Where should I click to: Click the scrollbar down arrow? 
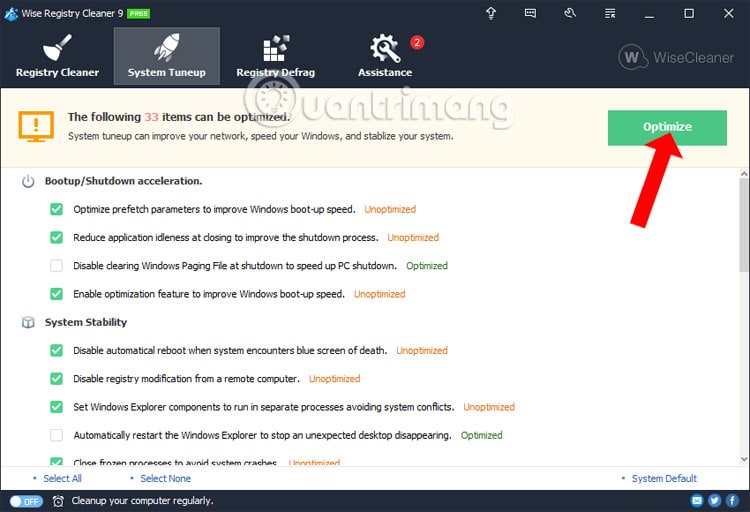[744, 459]
